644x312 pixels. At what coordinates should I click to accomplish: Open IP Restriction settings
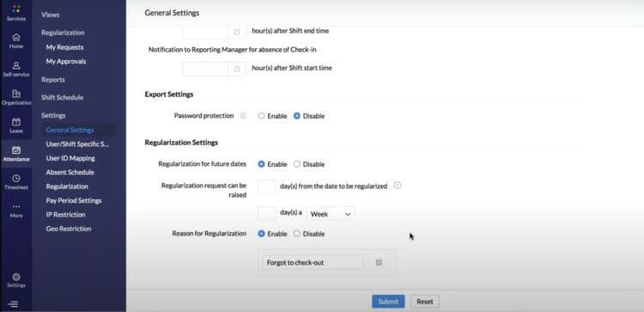point(66,215)
